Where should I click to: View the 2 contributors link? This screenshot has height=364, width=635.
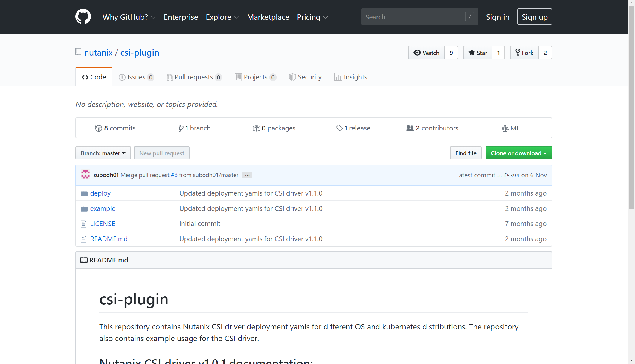click(432, 128)
